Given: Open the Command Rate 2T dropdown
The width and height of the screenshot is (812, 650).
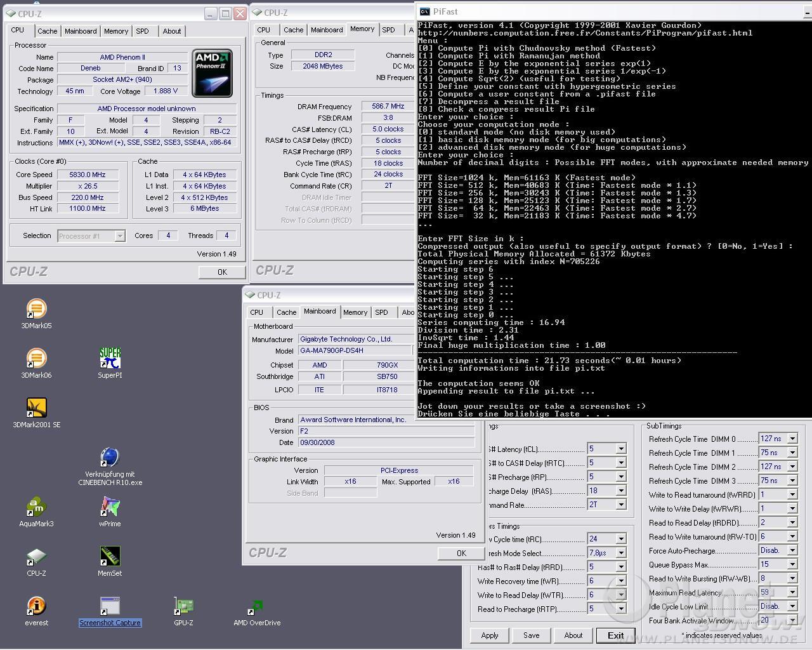Looking at the screenshot, I should coord(621,505).
